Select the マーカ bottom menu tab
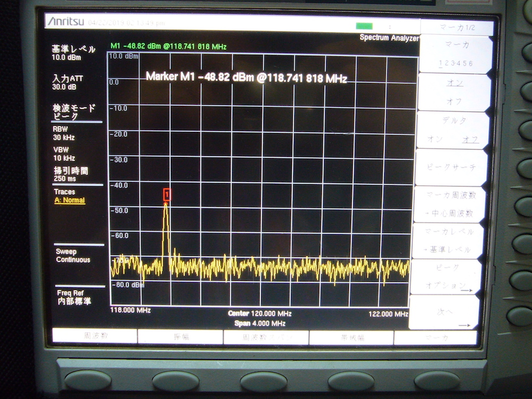 [435, 336]
